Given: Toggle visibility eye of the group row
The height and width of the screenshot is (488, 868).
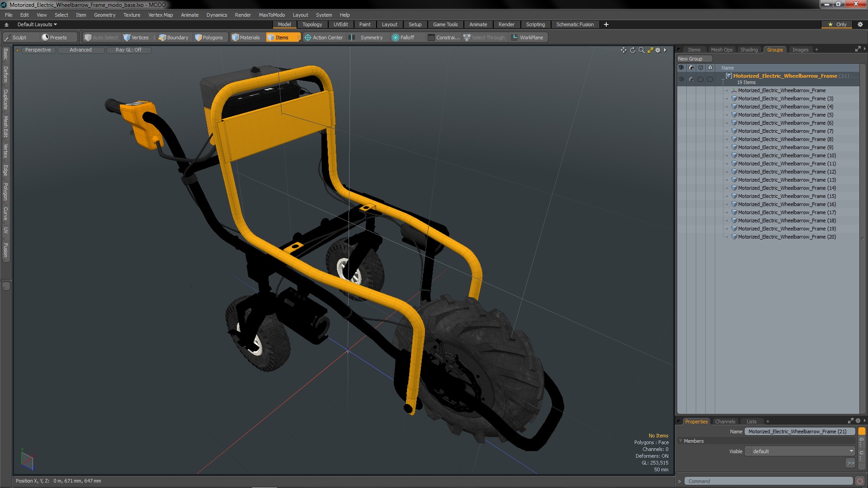Looking at the screenshot, I should click(x=681, y=79).
